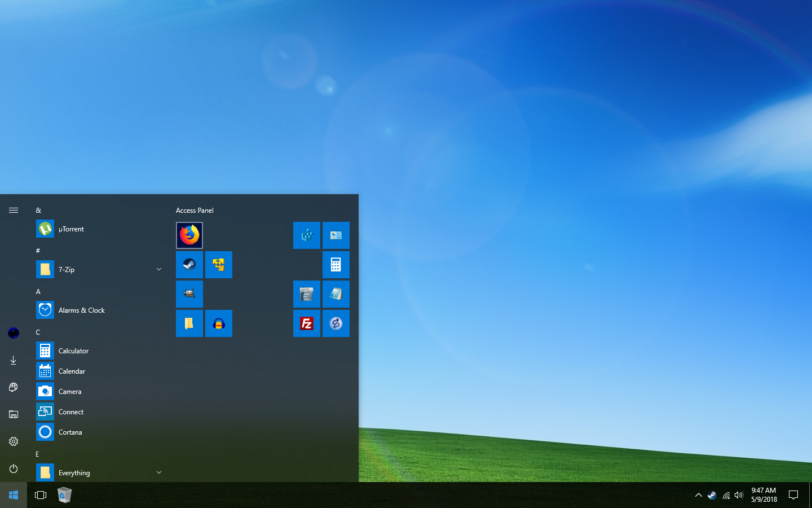Click the user account avatar
812x508 pixels.
[14, 333]
